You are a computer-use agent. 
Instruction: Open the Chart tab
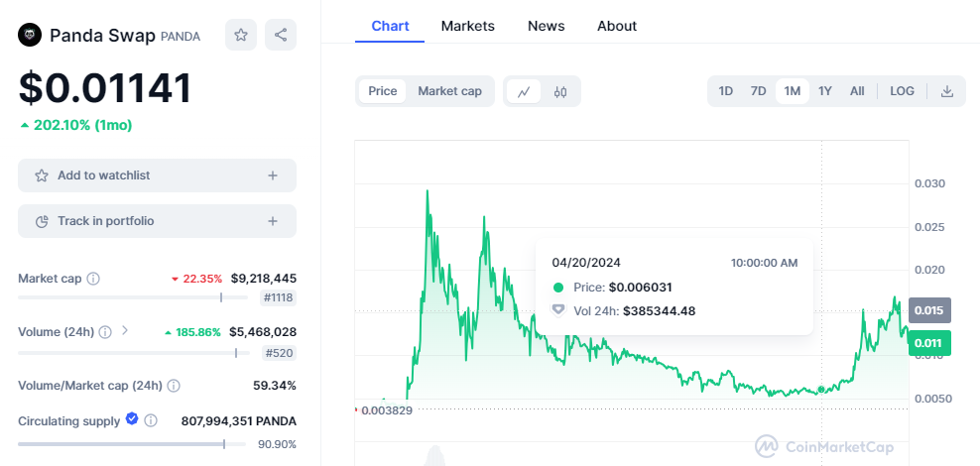click(390, 26)
